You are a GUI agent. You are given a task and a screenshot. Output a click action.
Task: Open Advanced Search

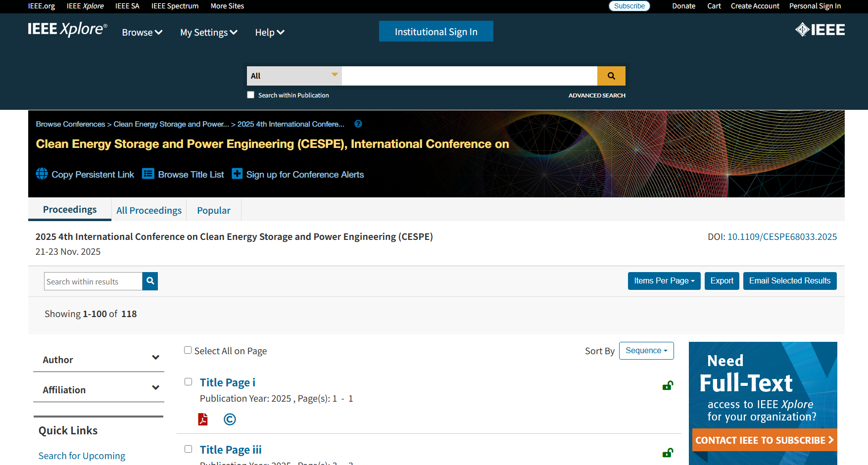pyautogui.click(x=597, y=95)
